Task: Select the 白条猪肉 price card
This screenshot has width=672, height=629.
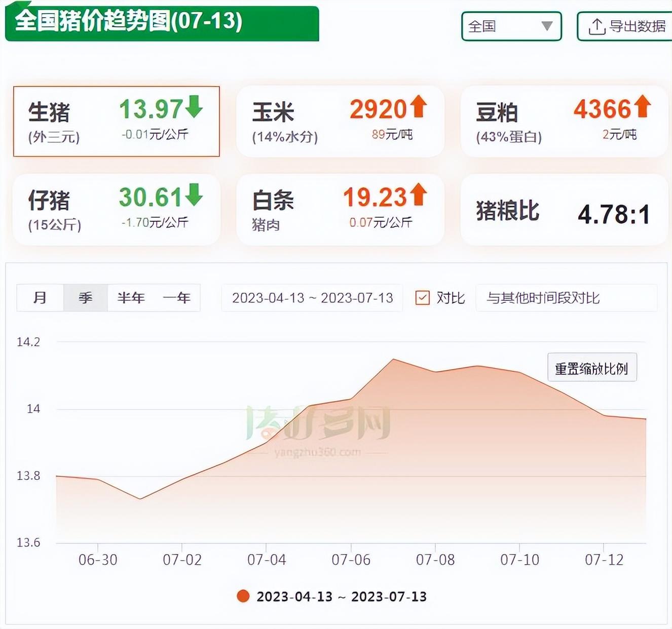Action: pyautogui.click(x=340, y=210)
